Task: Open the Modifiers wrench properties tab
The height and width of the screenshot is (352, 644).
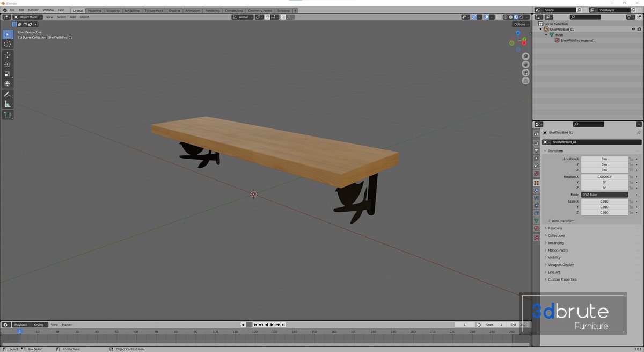Action: (x=536, y=190)
